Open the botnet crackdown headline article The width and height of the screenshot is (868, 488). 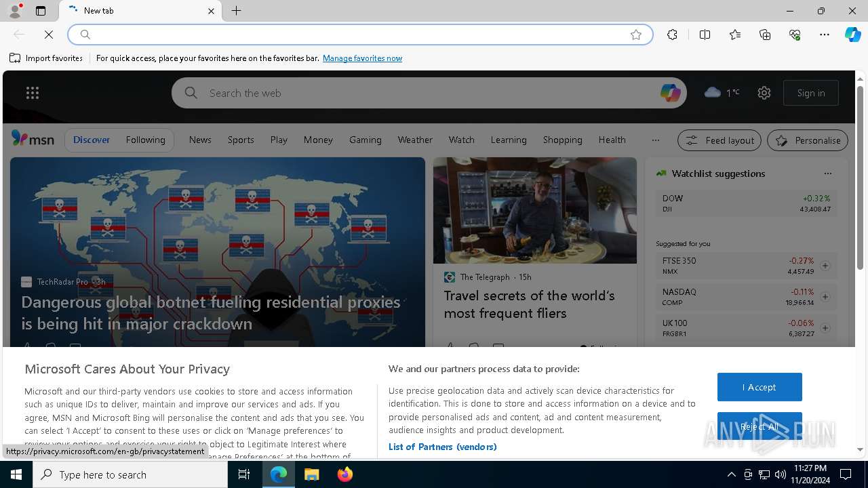click(x=211, y=312)
